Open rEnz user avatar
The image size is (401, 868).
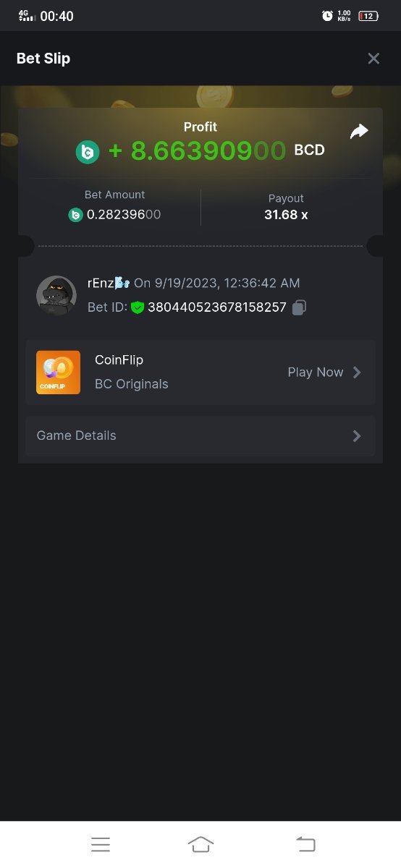pos(56,295)
